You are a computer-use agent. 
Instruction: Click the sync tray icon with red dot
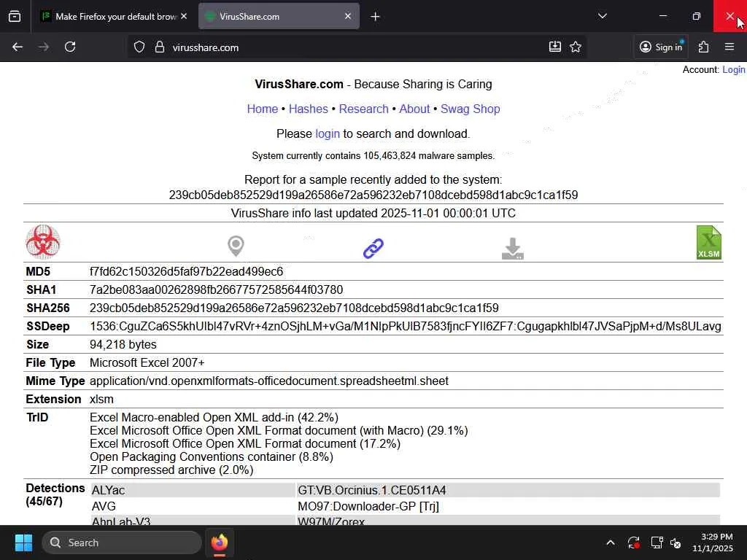click(x=634, y=542)
